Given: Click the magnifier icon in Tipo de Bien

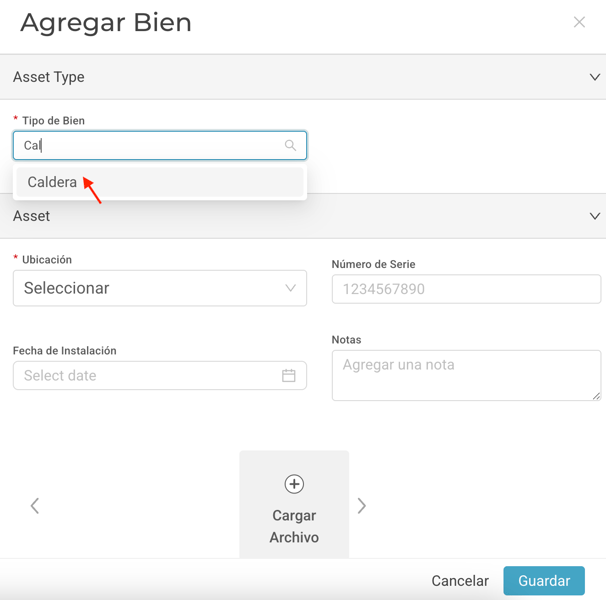Looking at the screenshot, I should point(290,145).
